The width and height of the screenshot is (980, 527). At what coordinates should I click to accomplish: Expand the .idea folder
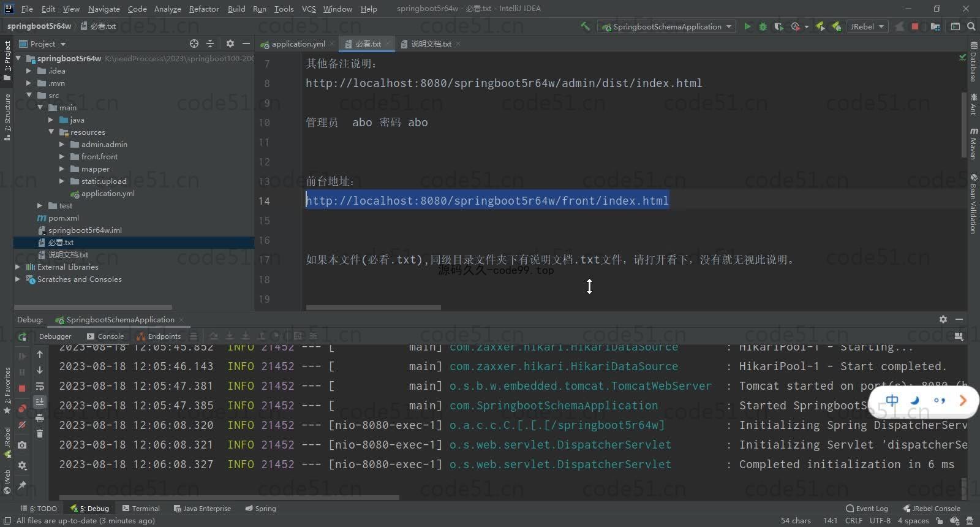point(29,71)
